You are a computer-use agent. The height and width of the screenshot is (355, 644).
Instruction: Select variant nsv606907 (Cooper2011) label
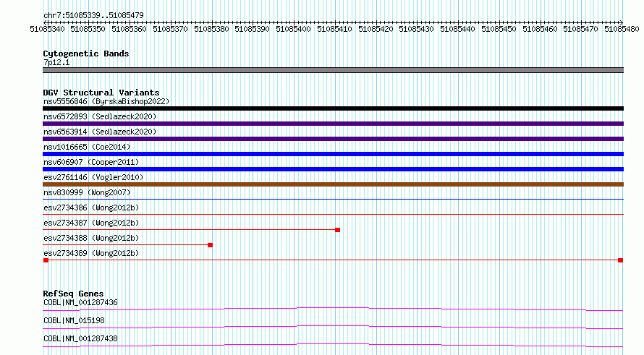[x=91, y=162]
